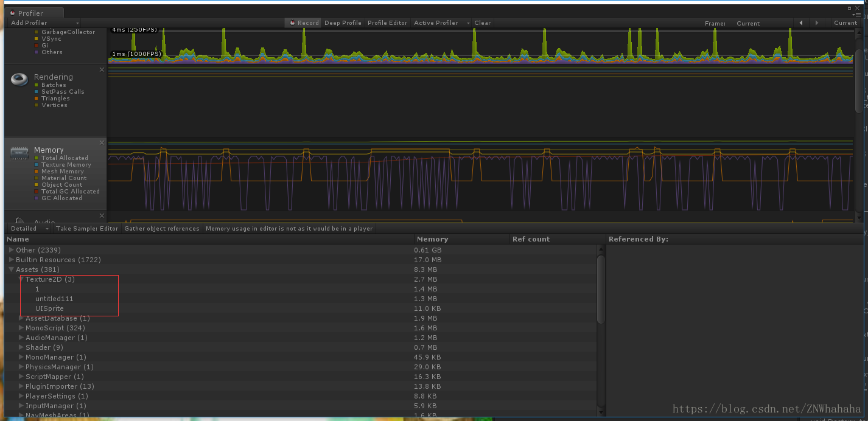The width and height of the screenshot is (868, 421).
Task: Expand the Shader (9) node
Action: [21, 347]
